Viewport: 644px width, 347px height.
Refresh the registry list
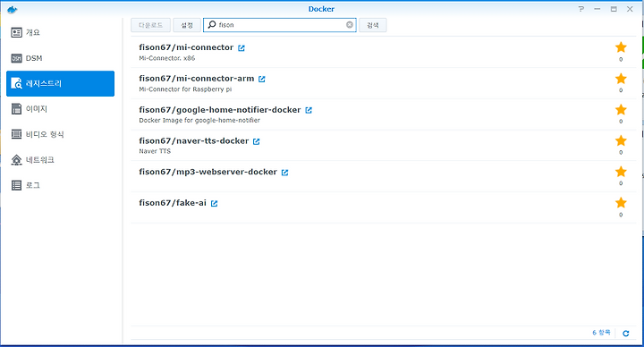coord(625,333)
